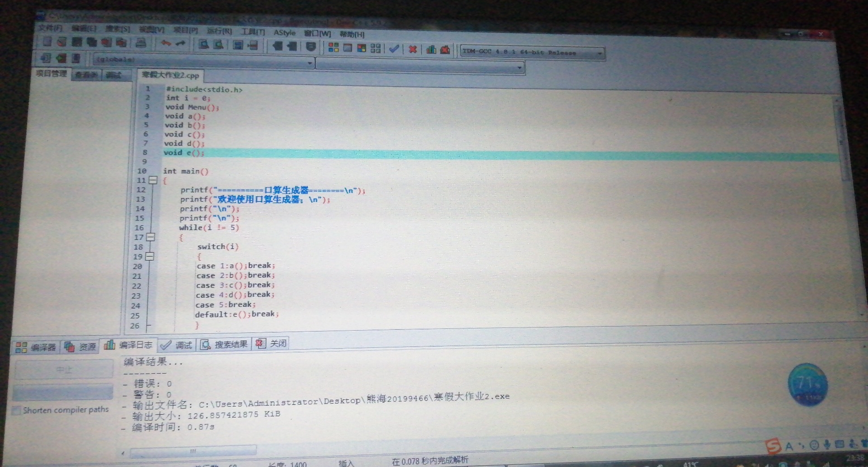Click the "default:e();break;" code line
The height and width of the screenshot is (467, 868).
(x=236, y=314)
